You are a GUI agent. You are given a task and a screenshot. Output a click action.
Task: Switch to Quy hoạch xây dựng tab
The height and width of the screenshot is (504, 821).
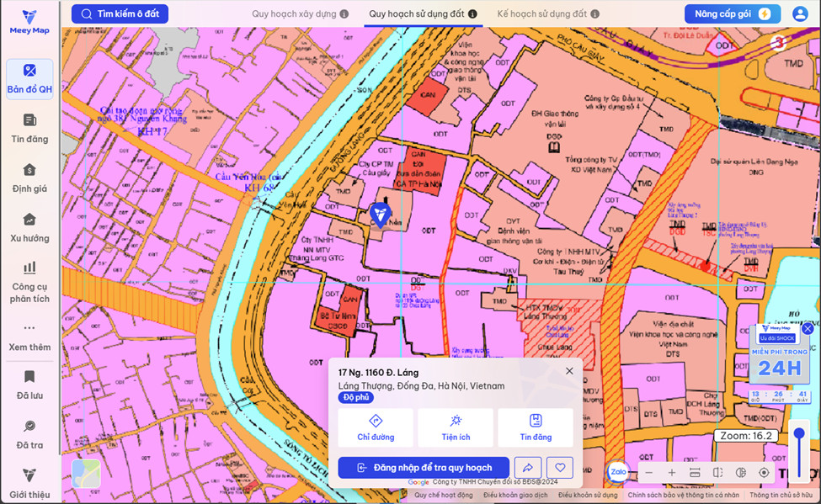coord(294,14)
